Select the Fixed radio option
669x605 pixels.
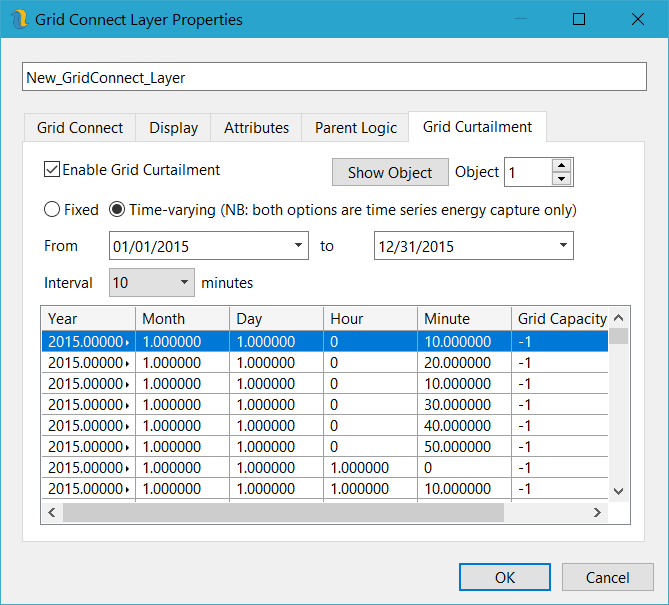pos(52,210)
